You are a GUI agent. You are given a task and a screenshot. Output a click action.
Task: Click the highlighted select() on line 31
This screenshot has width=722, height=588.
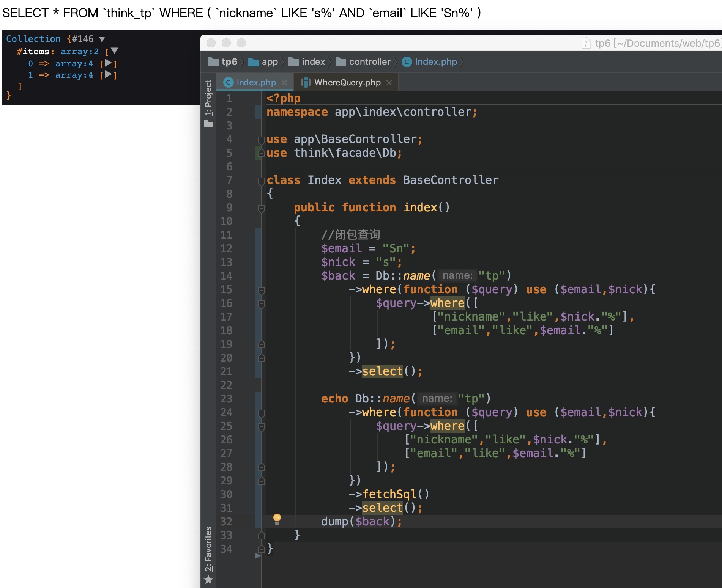click(x=382, y=508)
